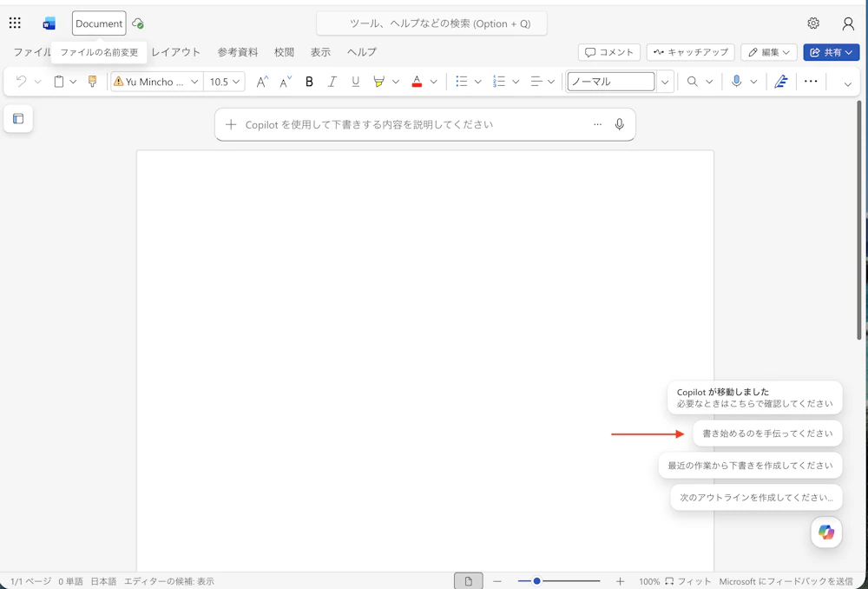
Task: Apply the red font color
Action: coord(418,82)
